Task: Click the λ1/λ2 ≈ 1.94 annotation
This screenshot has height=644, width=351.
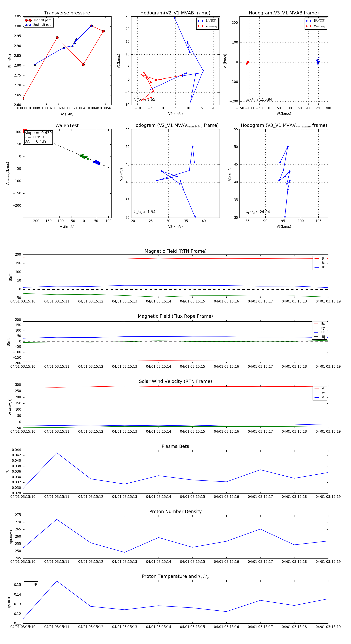Action: [x=144, y=212]
